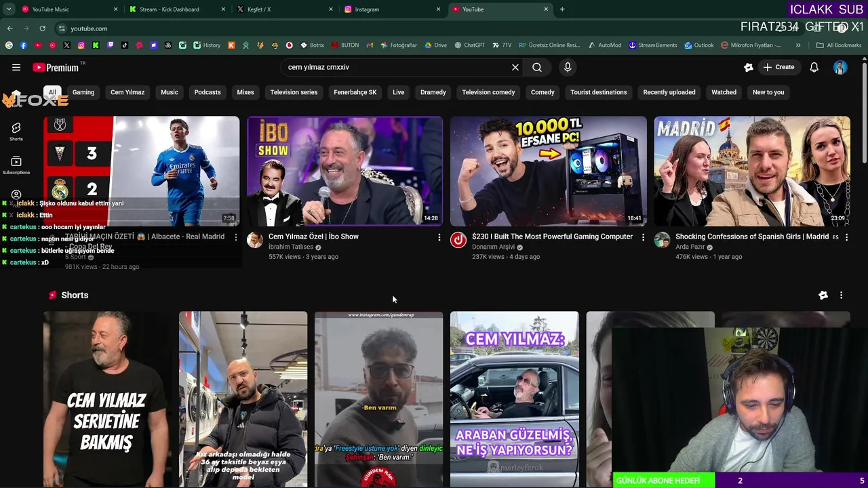Open the 10.000 TL Efsane PC thumbnail
This screenshot has width=868, height=488.
548,171
